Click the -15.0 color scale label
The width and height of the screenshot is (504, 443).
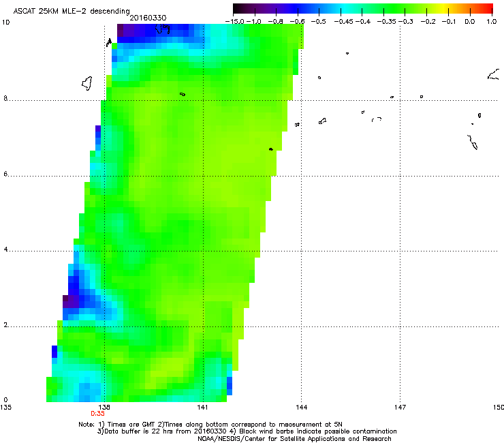(235, 22)
